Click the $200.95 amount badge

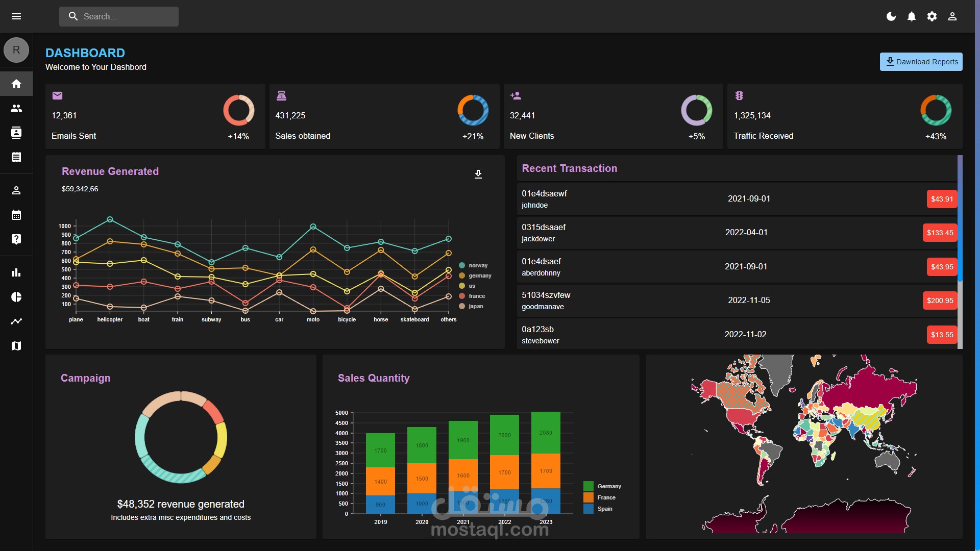[x=940, y=300]
